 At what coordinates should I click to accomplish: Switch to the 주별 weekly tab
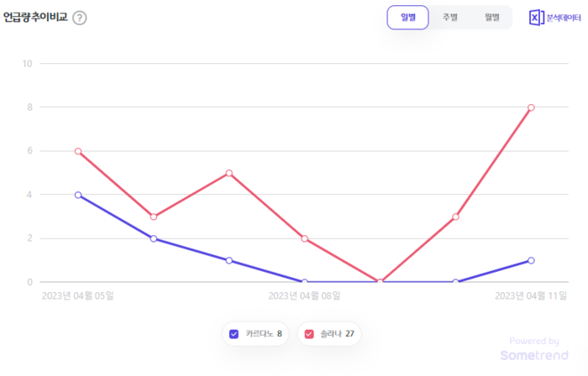(x=450, y=18)
